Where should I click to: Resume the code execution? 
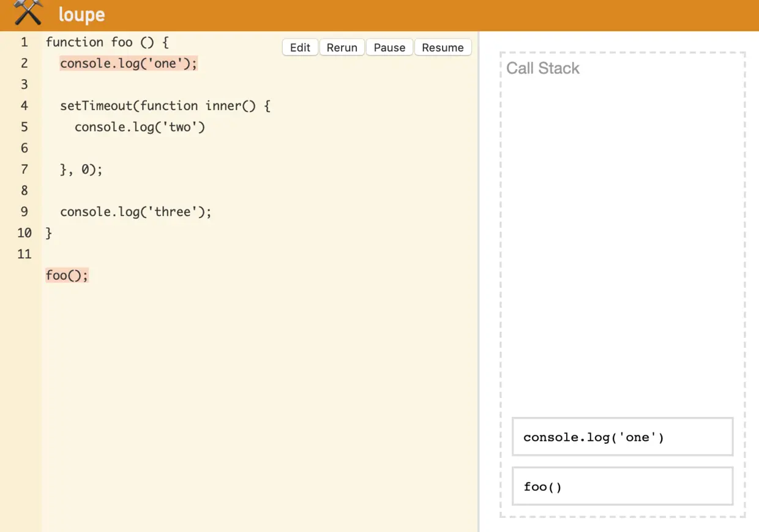coord(443,47)
